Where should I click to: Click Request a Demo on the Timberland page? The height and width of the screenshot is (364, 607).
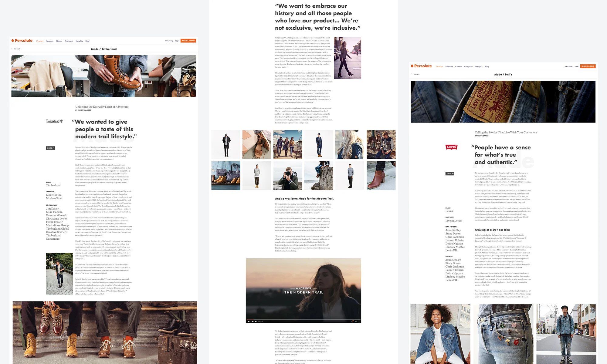click(x=188, y=41)
